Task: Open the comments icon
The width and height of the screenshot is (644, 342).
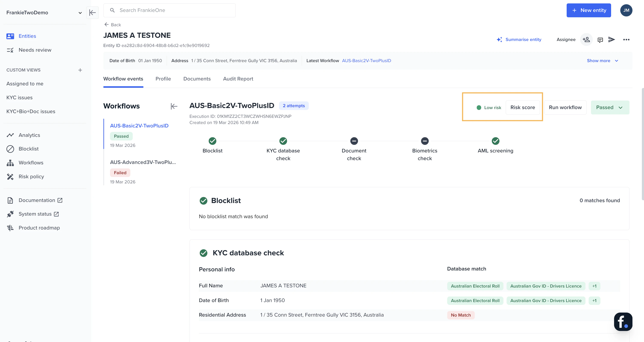Action: pos(600,40)
